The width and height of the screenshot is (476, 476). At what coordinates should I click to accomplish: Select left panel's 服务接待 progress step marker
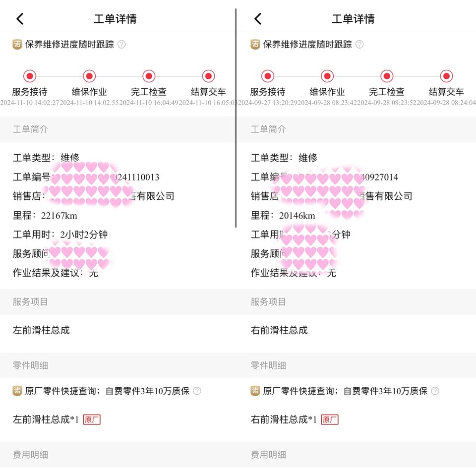[30, 76]
